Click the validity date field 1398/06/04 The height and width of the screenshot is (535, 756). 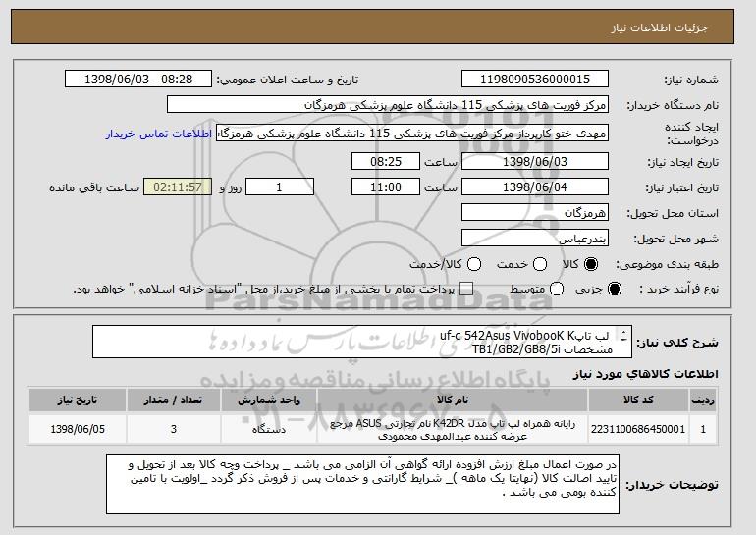535,187
